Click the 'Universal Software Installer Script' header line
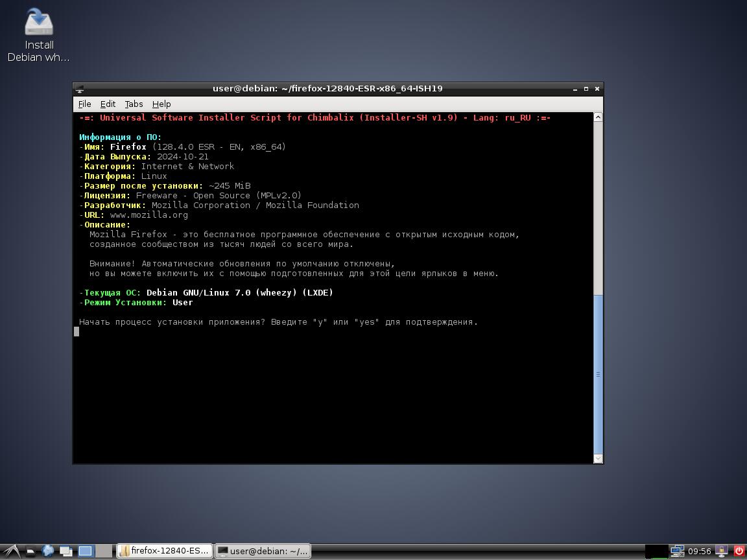 [x=315, y=117]
